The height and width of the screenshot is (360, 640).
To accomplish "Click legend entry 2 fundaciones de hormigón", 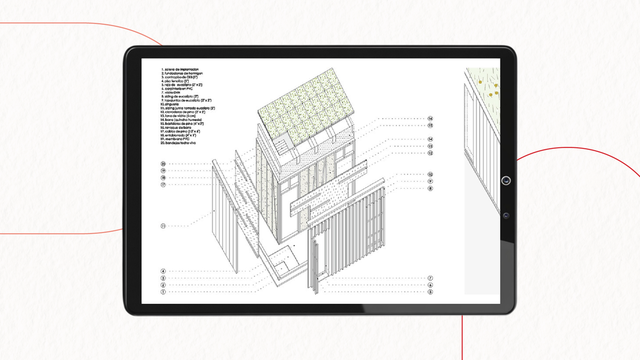I will [x=182, y=73].
